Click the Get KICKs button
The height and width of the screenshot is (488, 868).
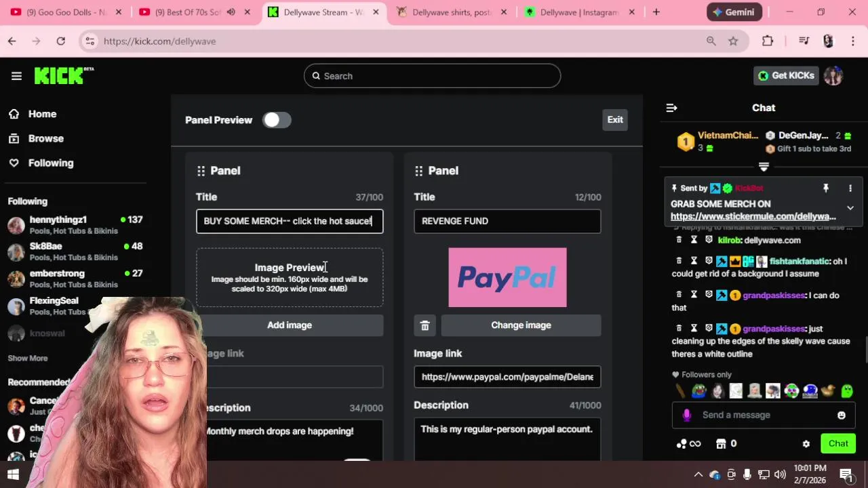(x=786, y=75)
